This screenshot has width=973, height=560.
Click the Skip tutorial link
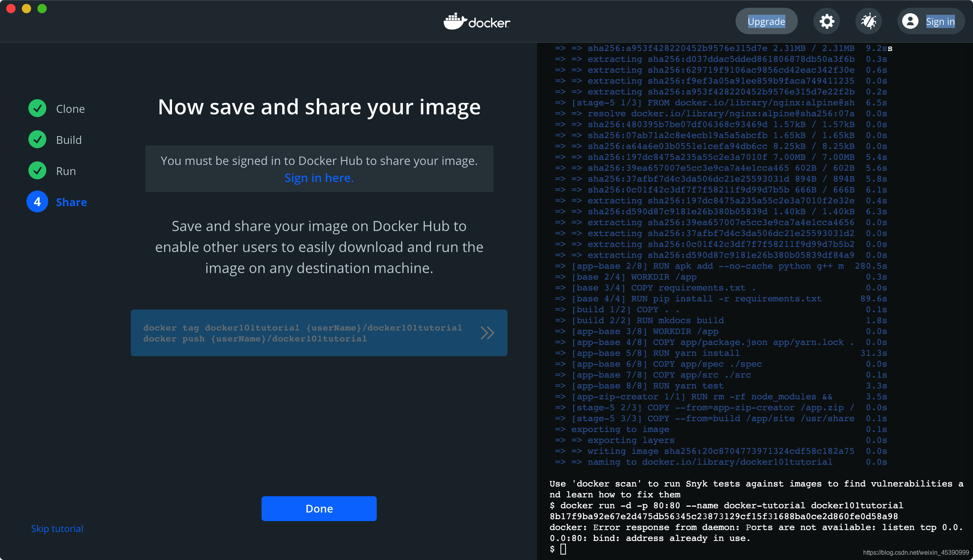click(x=57, y=529)
